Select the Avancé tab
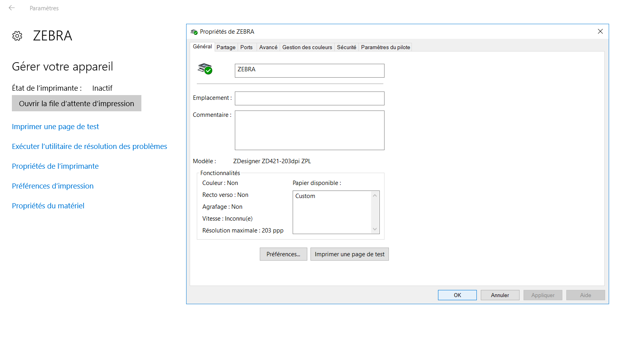The width and height of the screenshot is (634, 364). tap(268, 47)
